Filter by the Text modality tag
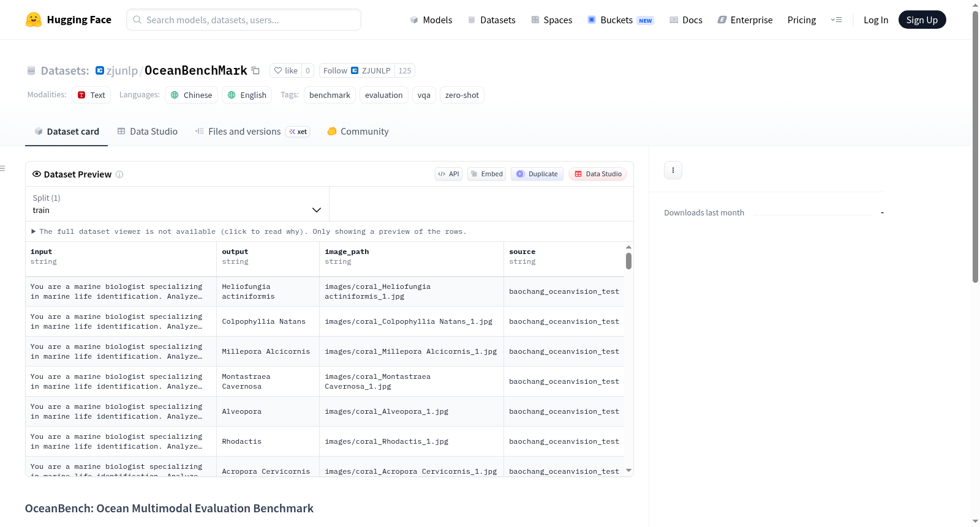The width and height of the screenshot is (980, 527). [x=91, y=95]
